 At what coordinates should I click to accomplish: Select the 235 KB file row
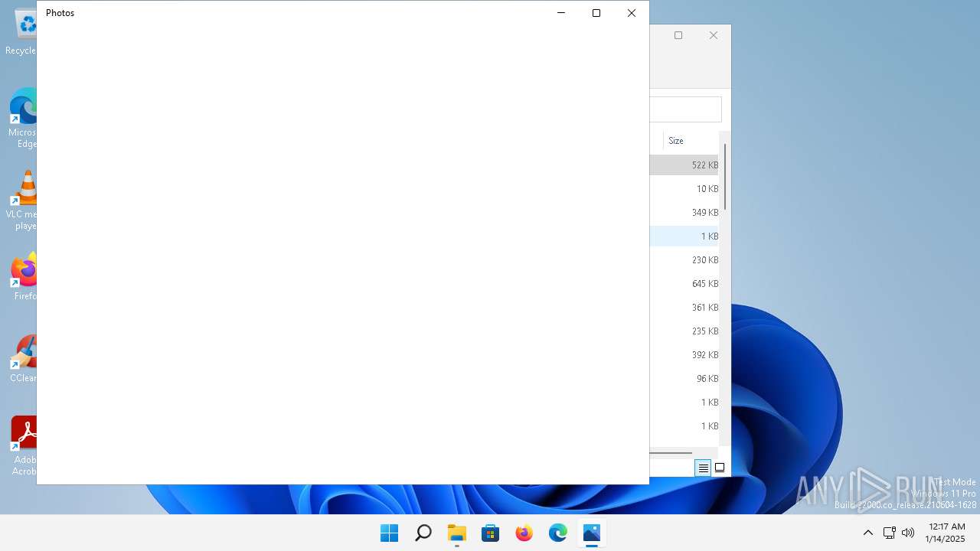point(684,331)
